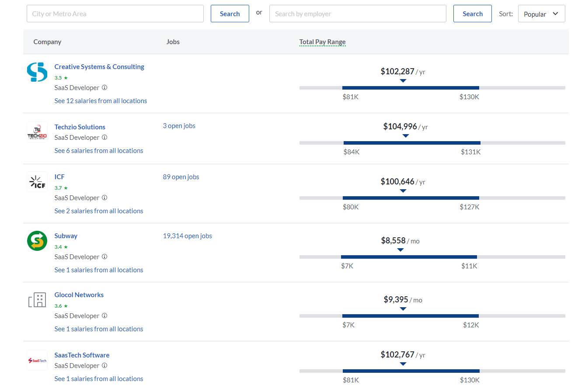Click the $84K low-end label

click(352, 152)
